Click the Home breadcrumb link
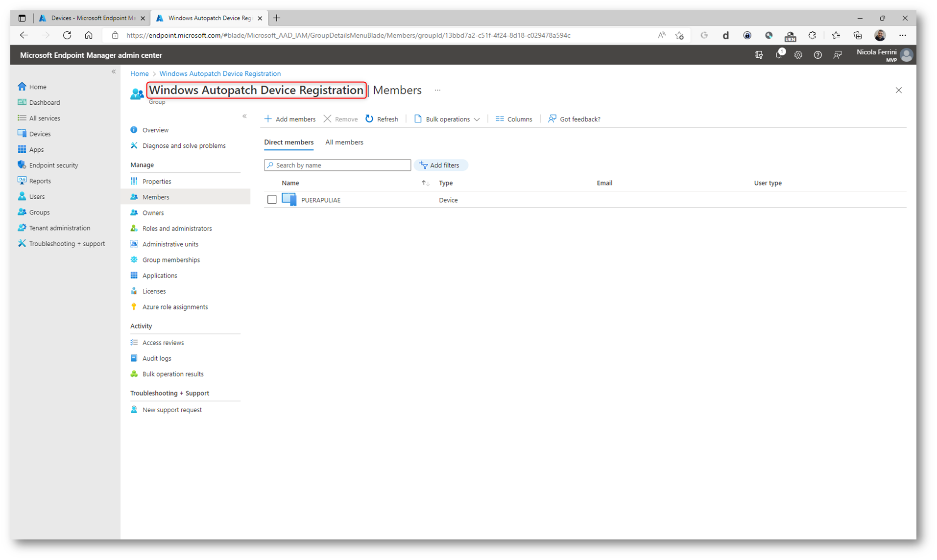The image size is (937, 560). coord(139,73)
